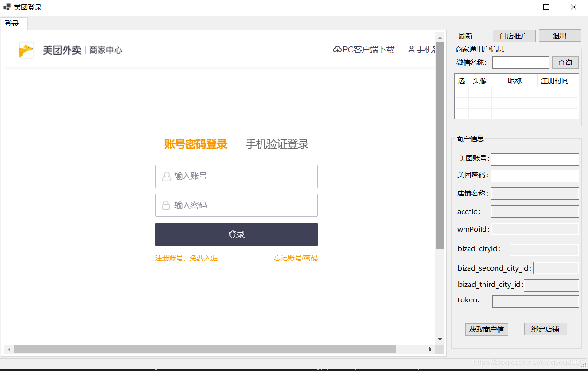Click the 美团密码 input field
This screenshot has height=371, width=588.
click(x=535, y=176)
